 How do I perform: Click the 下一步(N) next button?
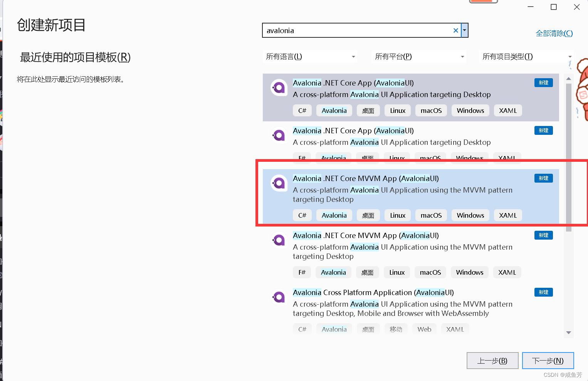[x=548, y=361]
